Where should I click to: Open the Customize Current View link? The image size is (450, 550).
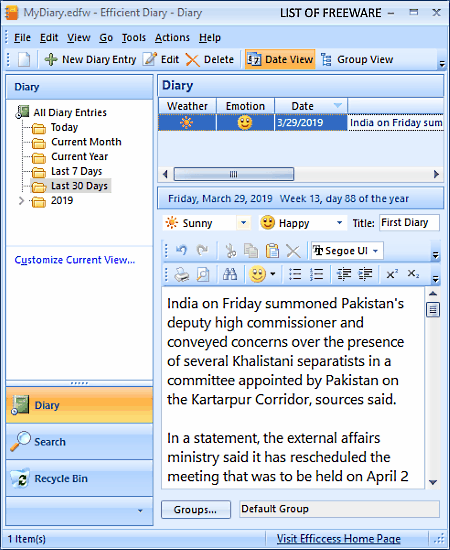(x=75, y=260)
